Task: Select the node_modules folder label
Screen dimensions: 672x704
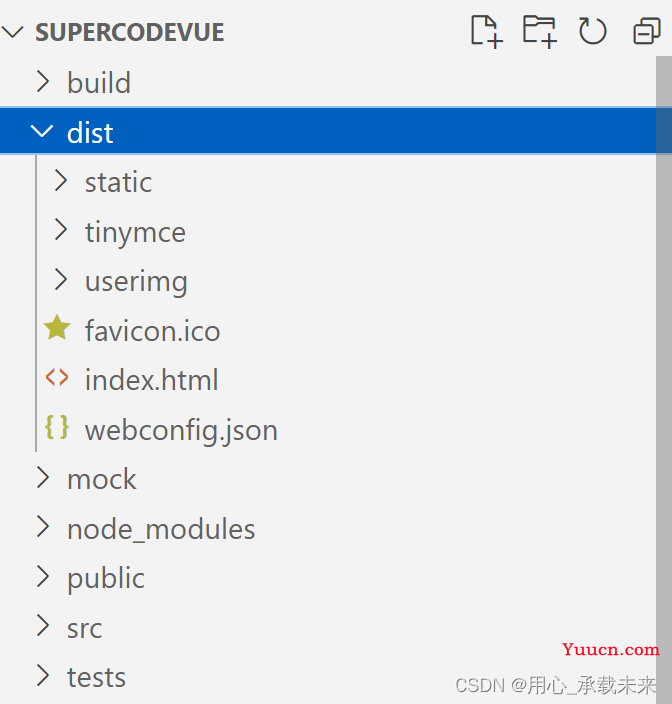Action: [x=161, y=529]
